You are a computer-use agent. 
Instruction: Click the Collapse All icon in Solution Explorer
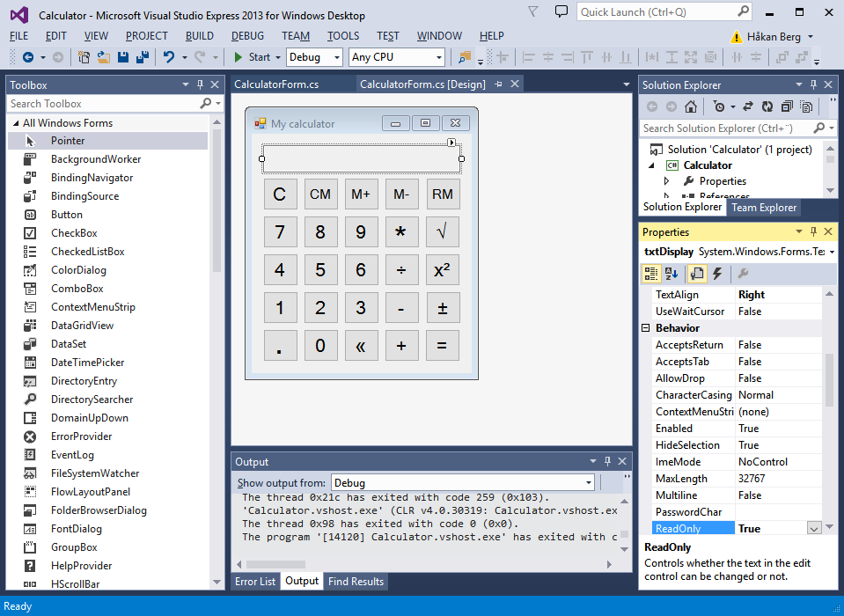[787, 106]
